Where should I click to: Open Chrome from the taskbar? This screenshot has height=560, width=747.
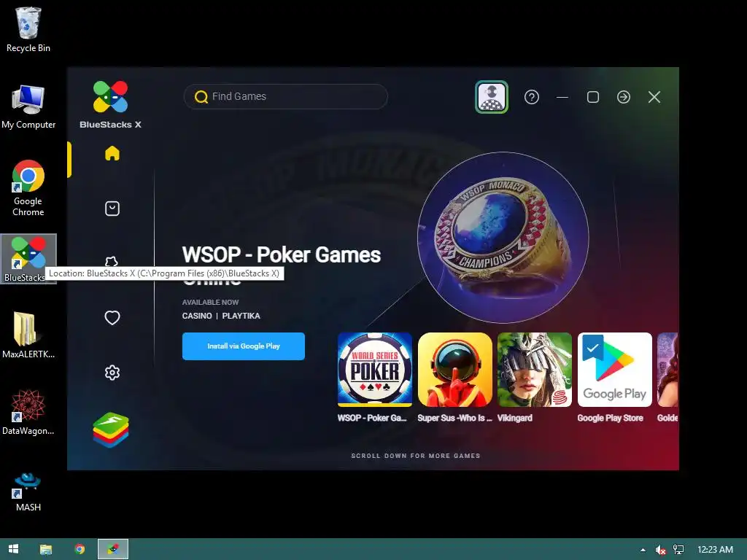(80, 549)
